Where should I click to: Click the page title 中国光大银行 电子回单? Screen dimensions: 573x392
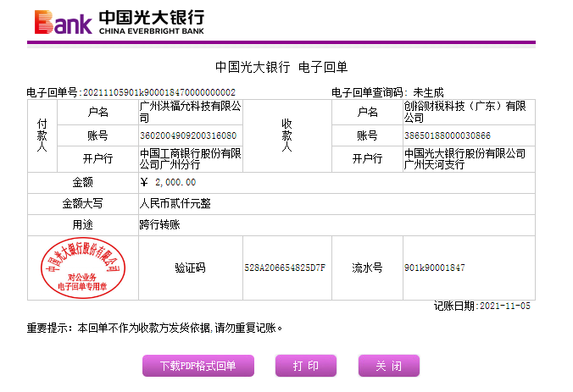[281, 67]
